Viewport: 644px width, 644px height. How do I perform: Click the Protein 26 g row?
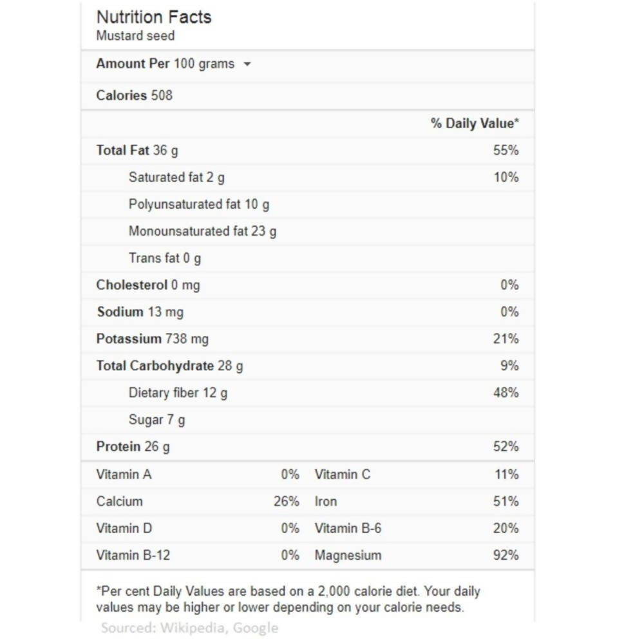tap(133, 446)
